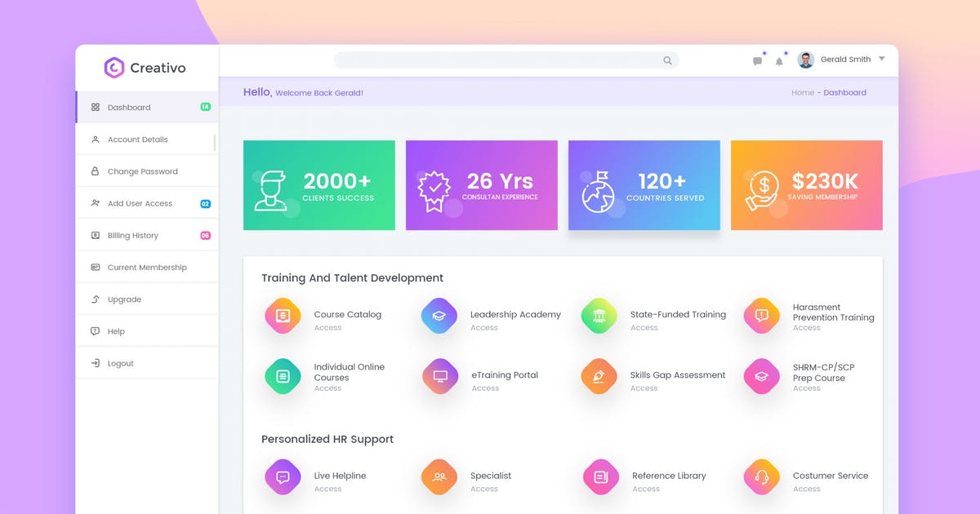This screenshot has width=980, height=514.
Task: Click the Live Helpline chat bubble icon
Action: 283,476
